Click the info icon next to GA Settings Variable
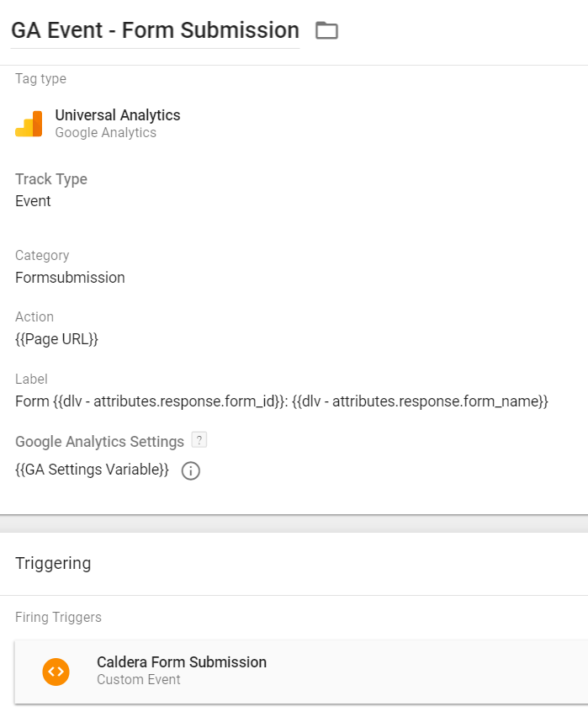 191,470
